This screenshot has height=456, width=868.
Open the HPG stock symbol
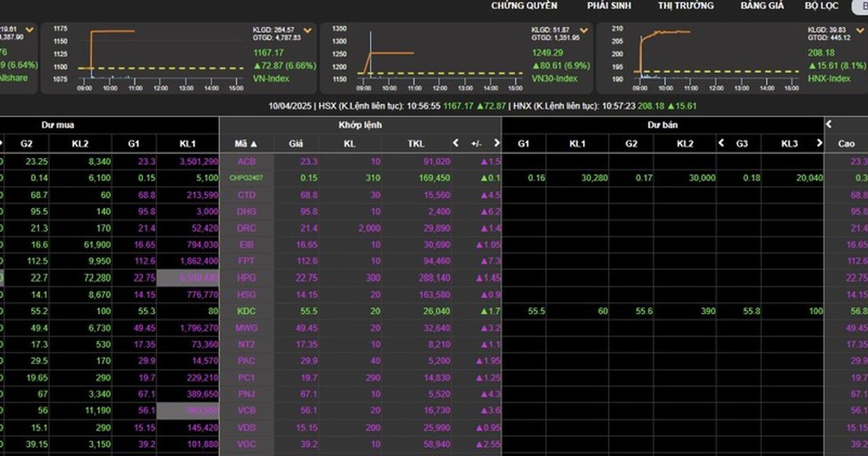click(246, 278)
